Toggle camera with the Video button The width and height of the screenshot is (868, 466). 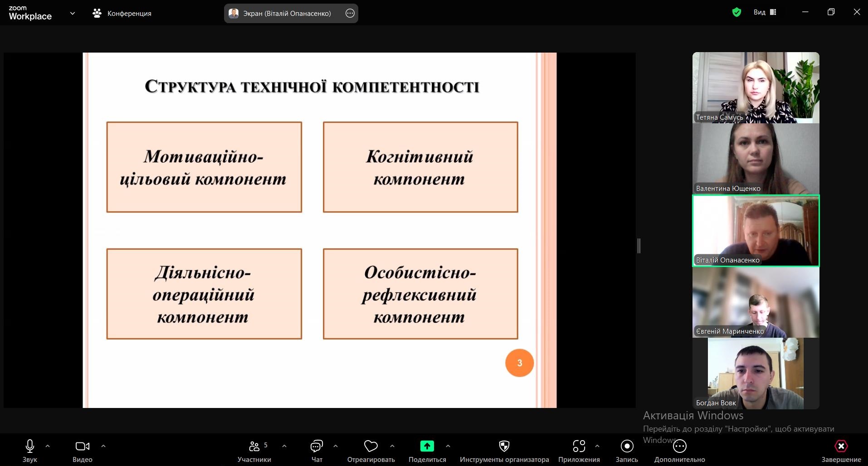tap(82, 447)
